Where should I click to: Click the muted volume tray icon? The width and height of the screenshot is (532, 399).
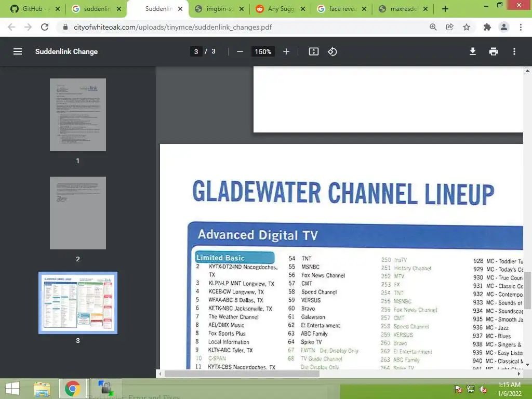[483, 389]
